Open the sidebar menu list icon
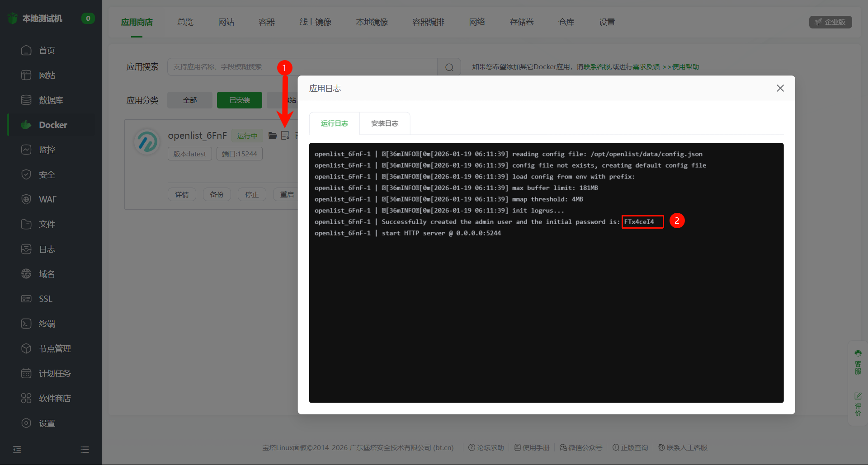 [x=85, y=450]
